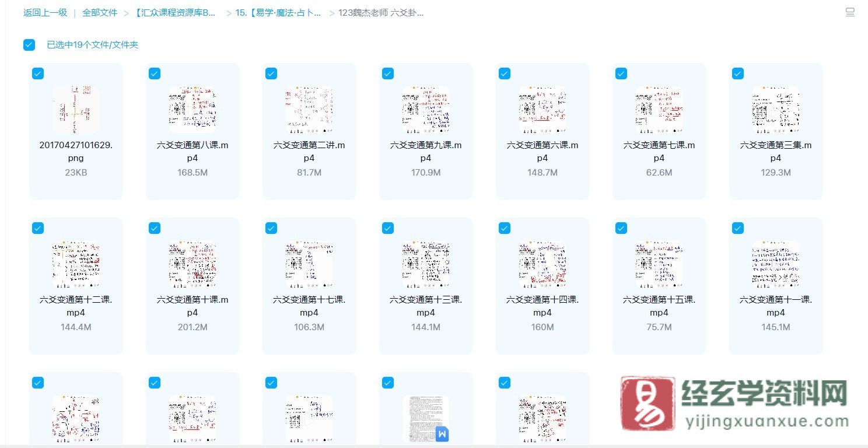
Task: Click the blue W Word badge on the document thumbnail
Action: (x=442, y=435)
